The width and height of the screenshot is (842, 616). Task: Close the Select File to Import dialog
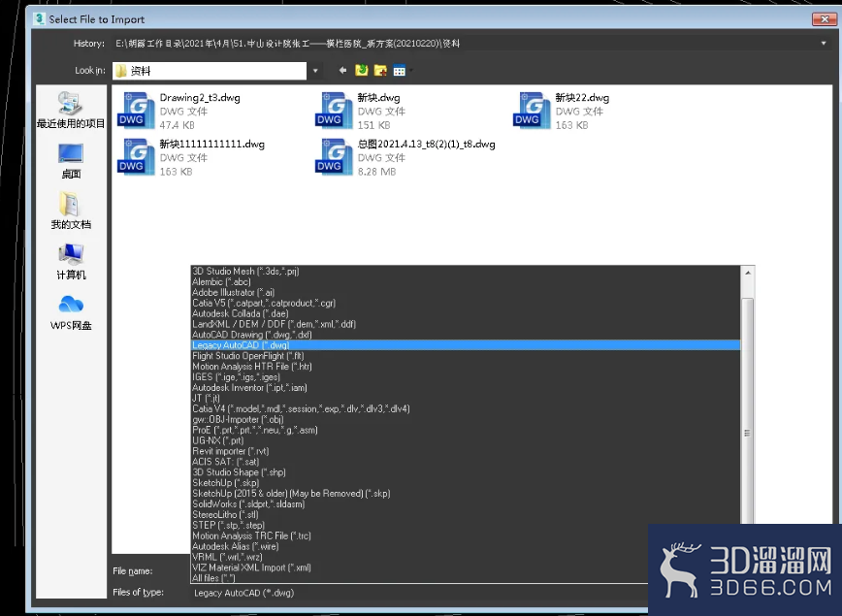pos(825,19)
